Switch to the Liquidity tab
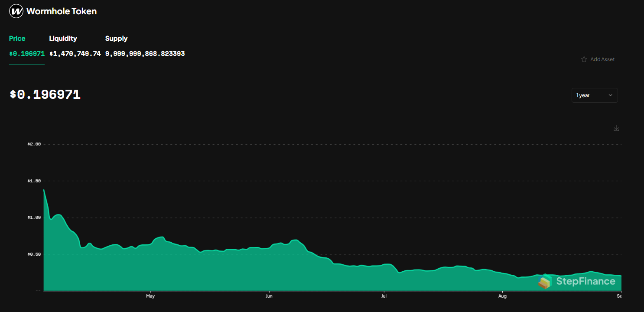Viewport: 644px width, 312px height. tap(63, 39)
